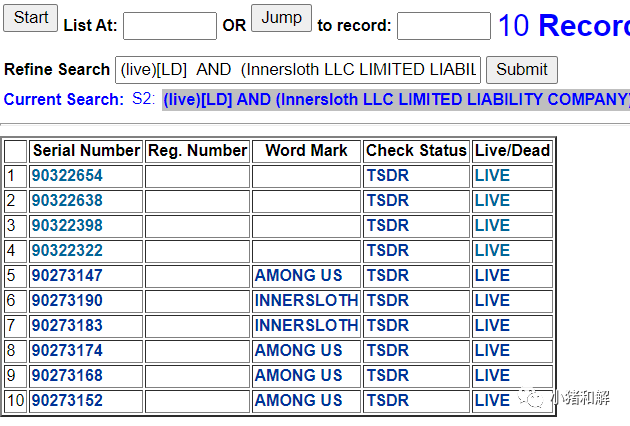
Task: Click the Word Mark column header
Action: coord(306,151)
